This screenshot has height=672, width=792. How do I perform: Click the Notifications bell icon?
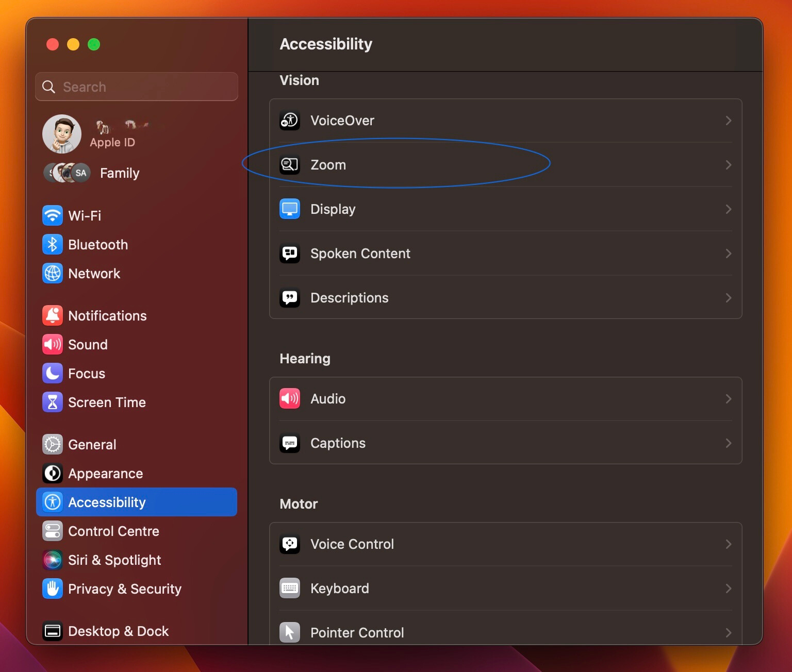[53, 315]
